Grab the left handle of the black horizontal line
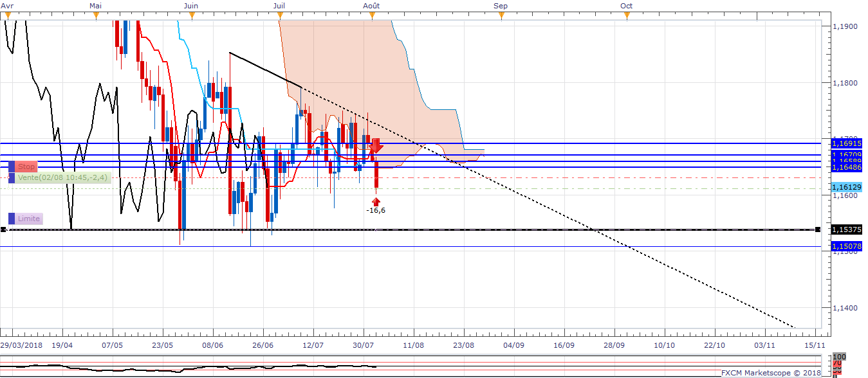 coord(3,230)
